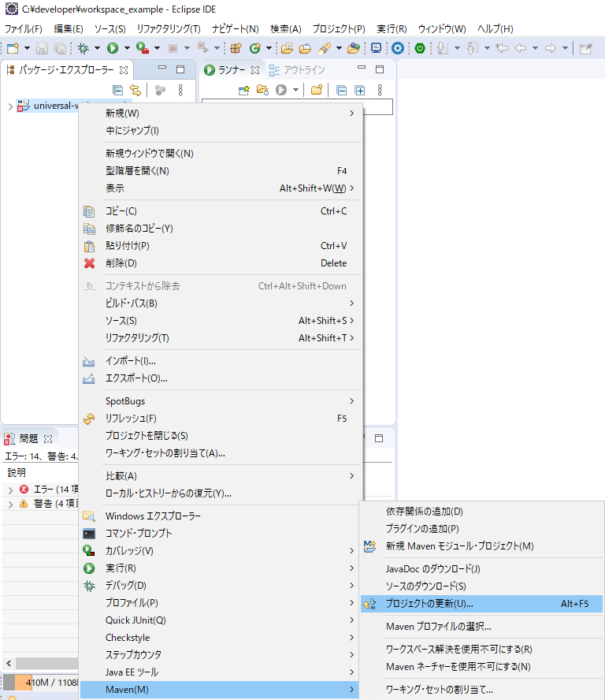Expand the Errors (14 items) row
Image resolution: width=605 pixels, height=700 pixels.
click(11, 490)
